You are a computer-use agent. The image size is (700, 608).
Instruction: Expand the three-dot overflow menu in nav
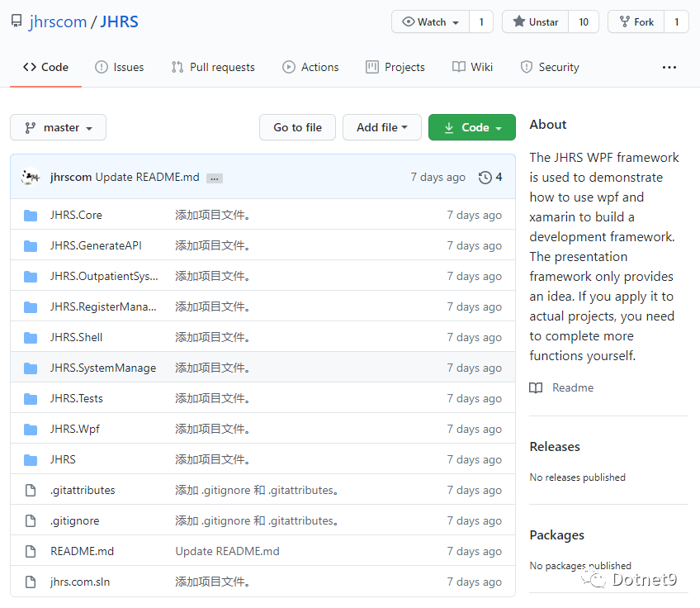[669, 67]
